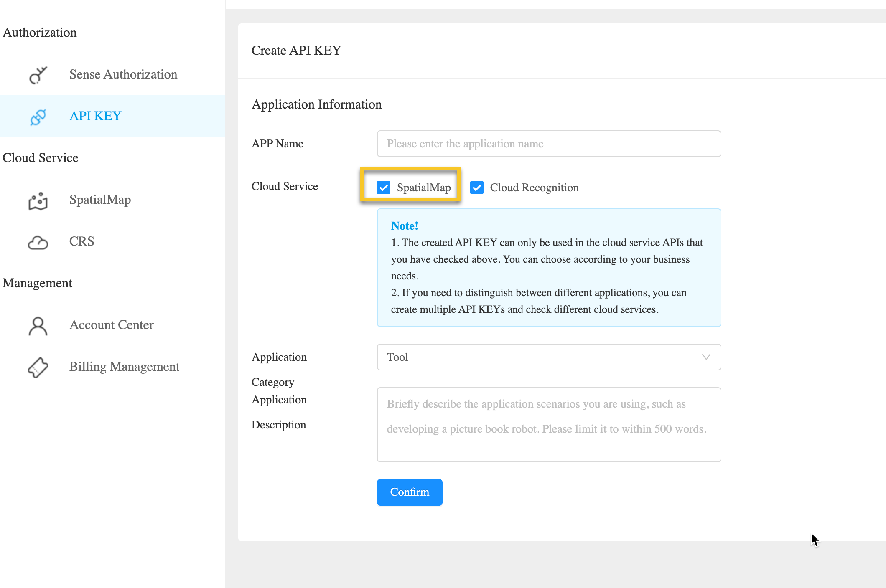Select API KEY in the sidebar
Screen dimensions: 886x588
[x=95, y=116]
